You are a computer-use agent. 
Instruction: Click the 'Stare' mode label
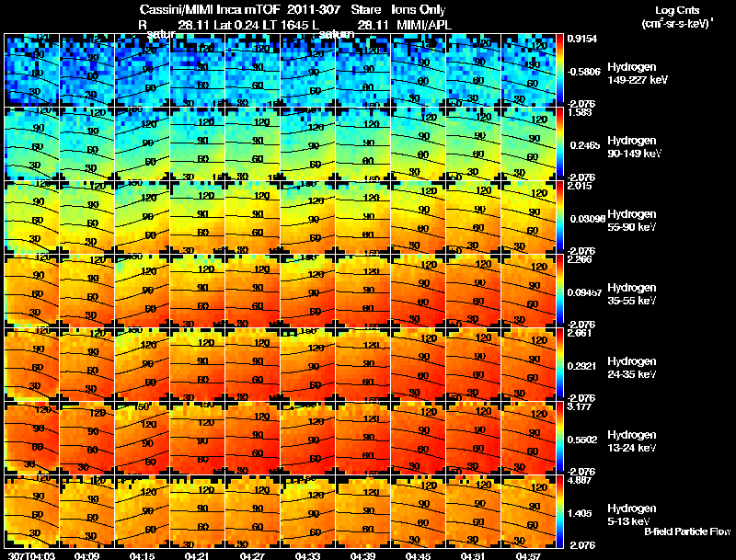pyautogui.click(x=365, y=9)
